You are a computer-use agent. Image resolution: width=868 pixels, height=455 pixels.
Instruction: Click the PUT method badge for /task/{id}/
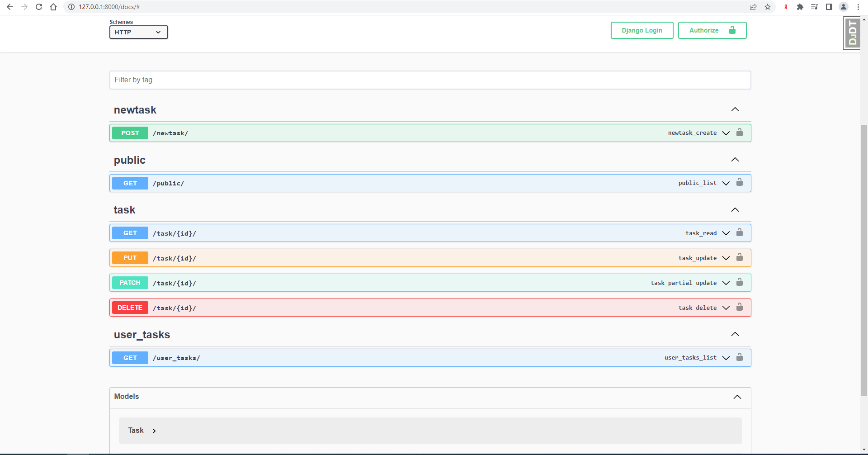point(130,258)
